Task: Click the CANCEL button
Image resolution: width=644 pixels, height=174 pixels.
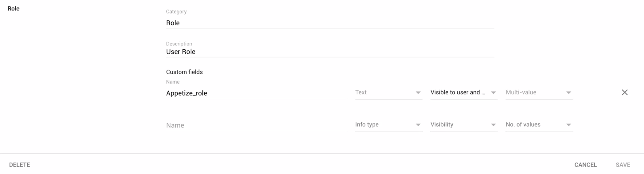Action: click(585, 165)
